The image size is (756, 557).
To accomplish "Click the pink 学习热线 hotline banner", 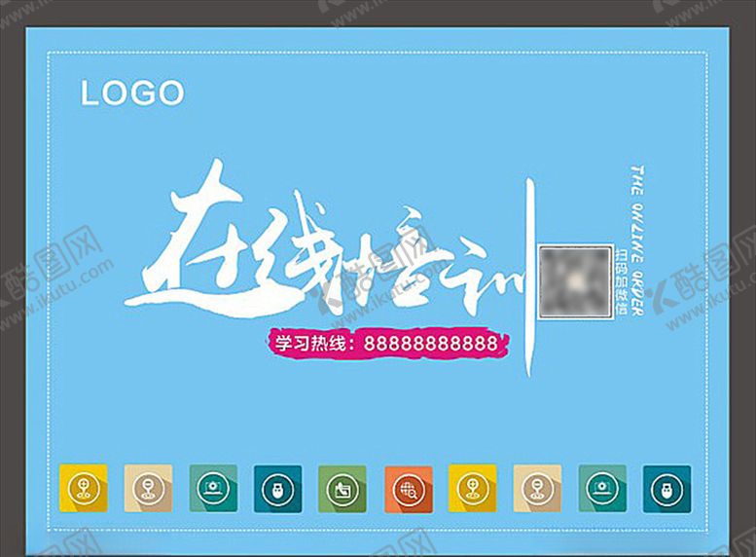I will pos(388,344).
